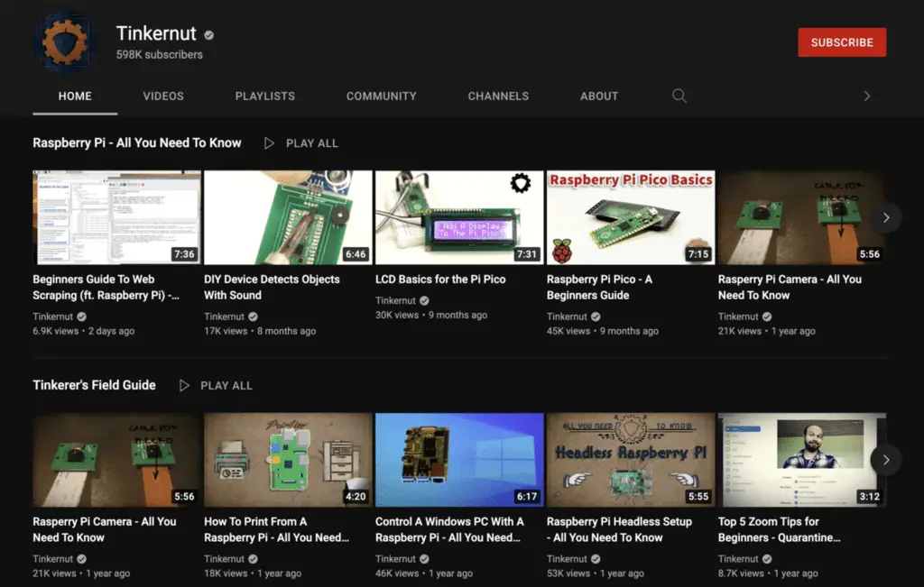Click Raspberry Pi Headless Setup title
The image size is (924, 587).
[x=619, y=529]
